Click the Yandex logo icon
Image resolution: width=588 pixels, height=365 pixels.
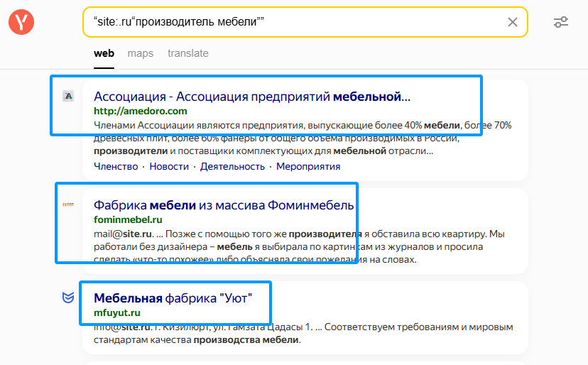21,22
